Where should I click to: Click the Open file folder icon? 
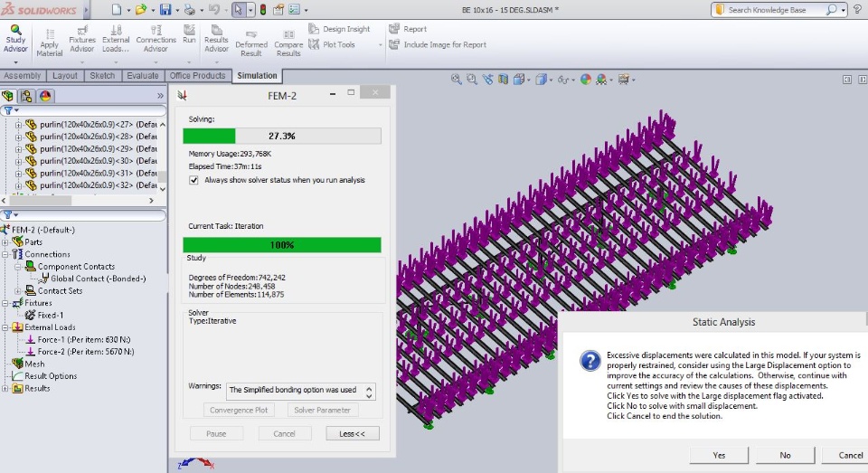[x=141, y=9]
